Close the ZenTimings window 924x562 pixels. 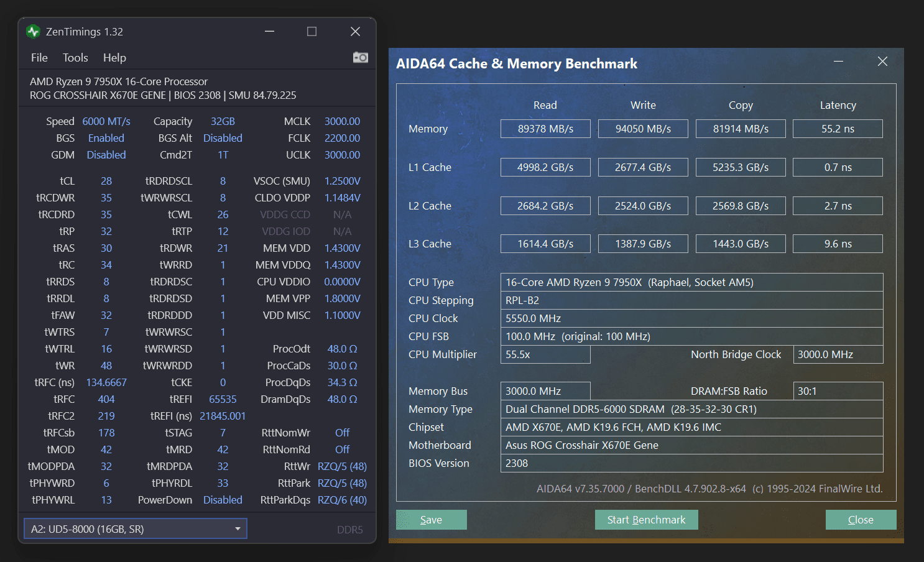click(355, 31)
